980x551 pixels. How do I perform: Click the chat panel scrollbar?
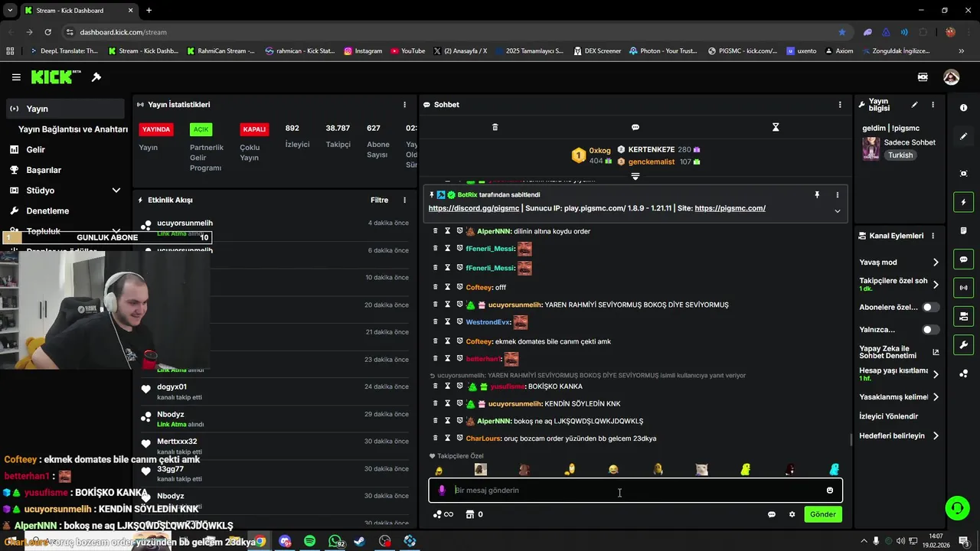click(850, 439)
